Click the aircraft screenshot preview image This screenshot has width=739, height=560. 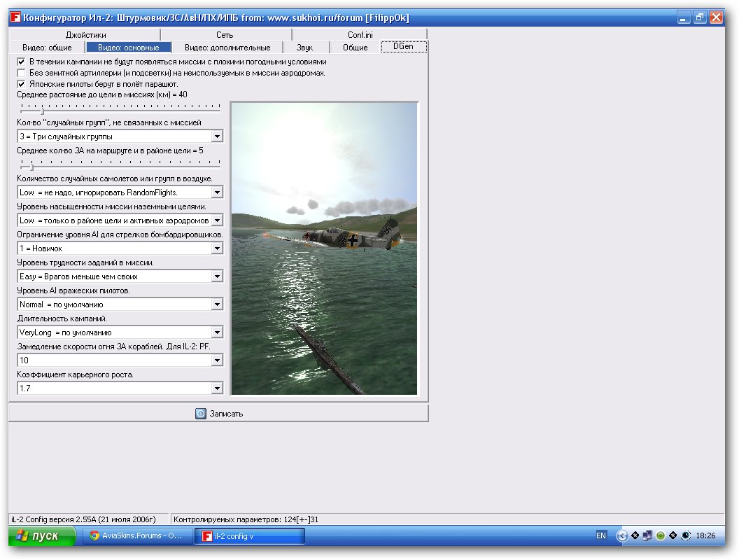[325, 248]
